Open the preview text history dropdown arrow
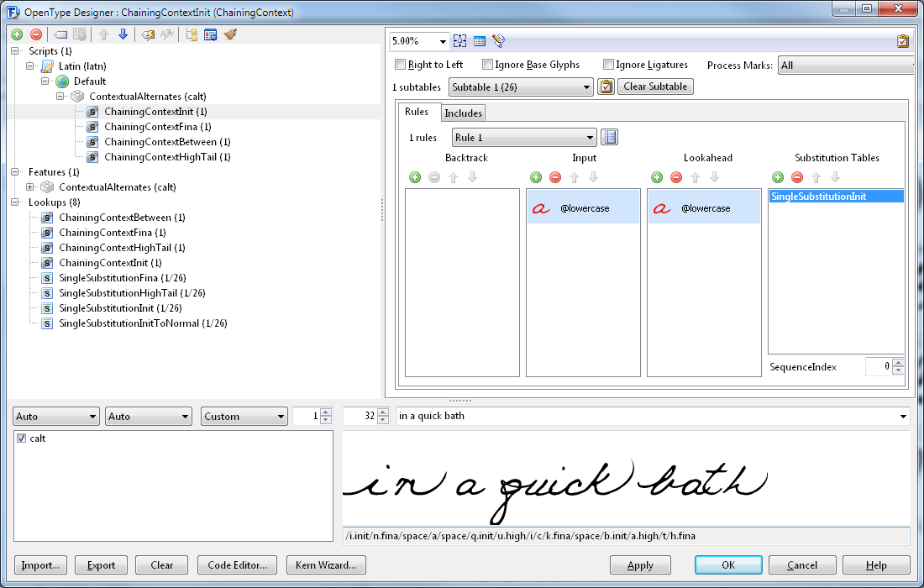924x588 pixels. 903,417
